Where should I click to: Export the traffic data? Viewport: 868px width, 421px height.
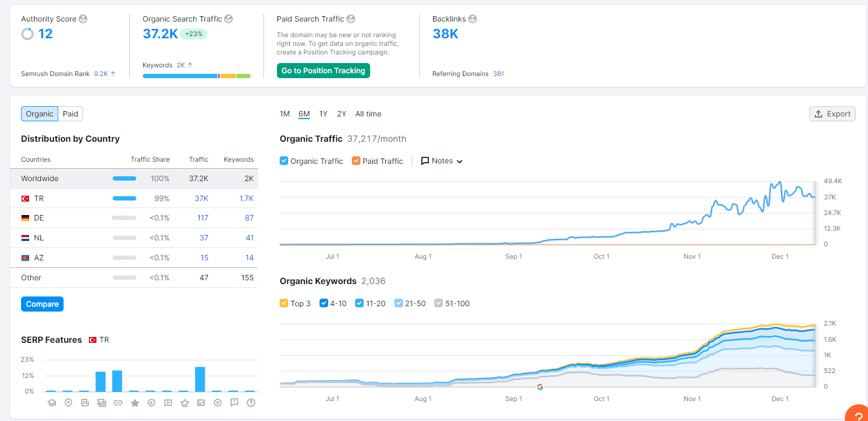point(832,114)
